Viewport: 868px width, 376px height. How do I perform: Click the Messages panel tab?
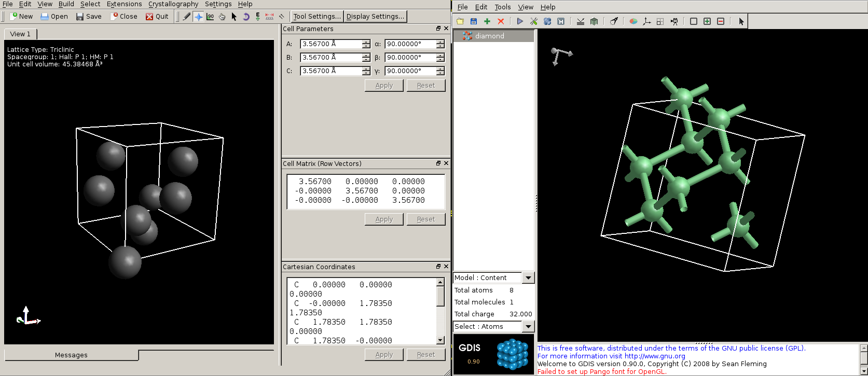tap(71, 355)
